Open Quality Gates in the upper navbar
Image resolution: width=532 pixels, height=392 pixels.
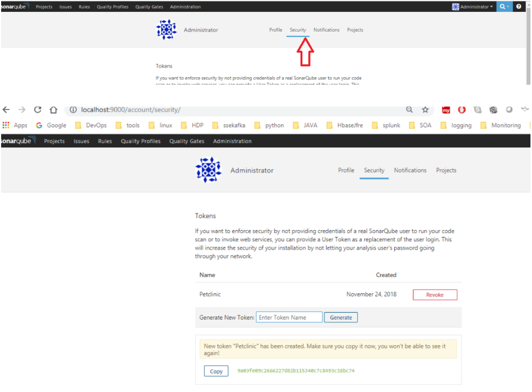coord(149,7)
